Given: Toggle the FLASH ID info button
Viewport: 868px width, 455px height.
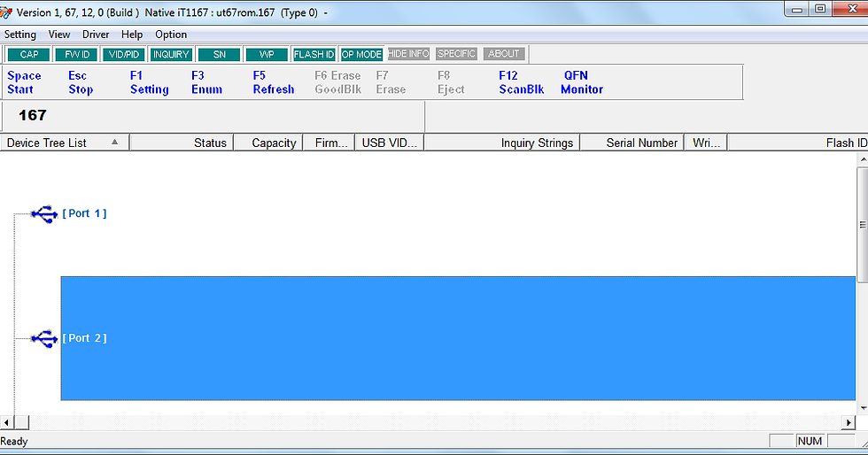Looking at the screenshot, I should (314, 54).
